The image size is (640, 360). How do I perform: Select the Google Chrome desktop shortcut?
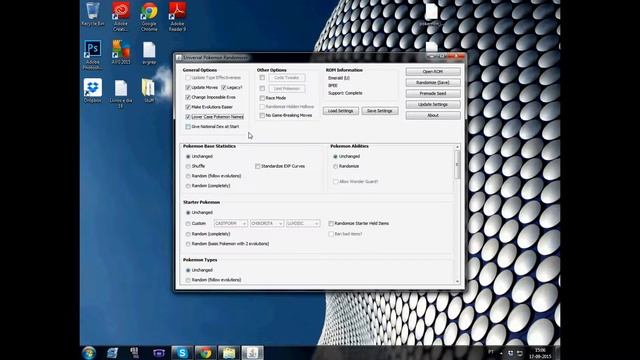tap(149, 16)
